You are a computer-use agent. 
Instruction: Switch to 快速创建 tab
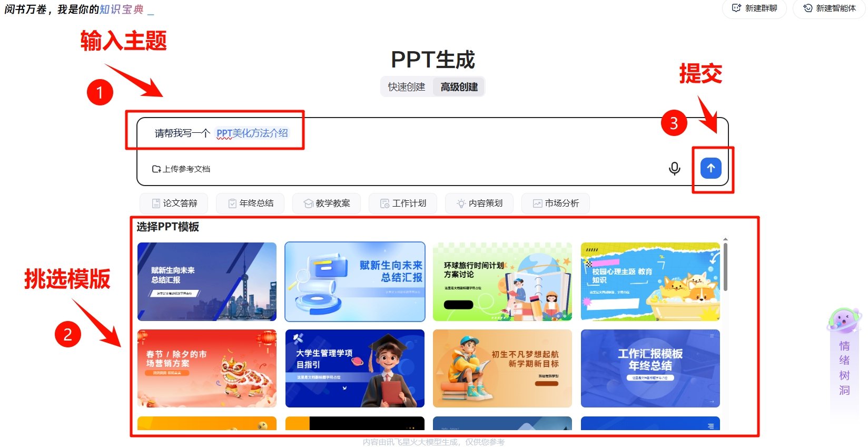(407, 87)
